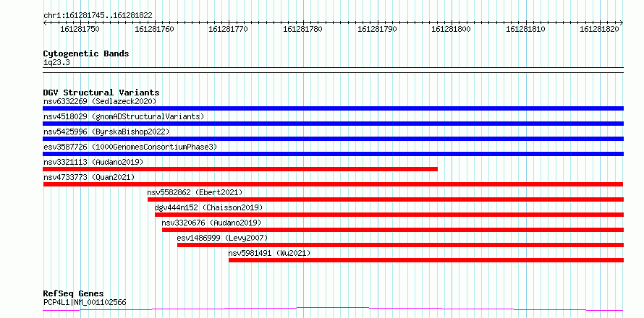
Task: Open variant nsv3320676 (Audano2019) label
Action: (211, 223)
